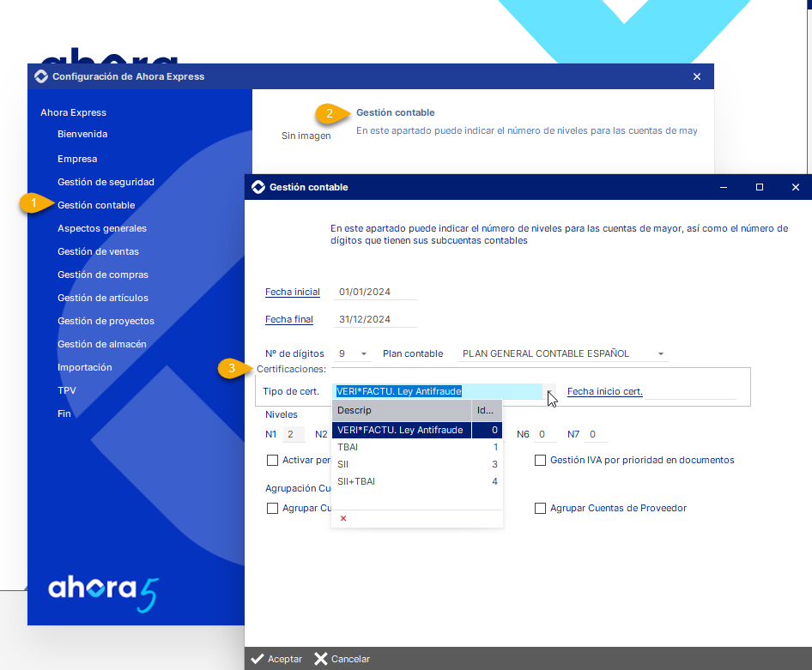Select Gestión contable in the sidebar

pos(96,205)
